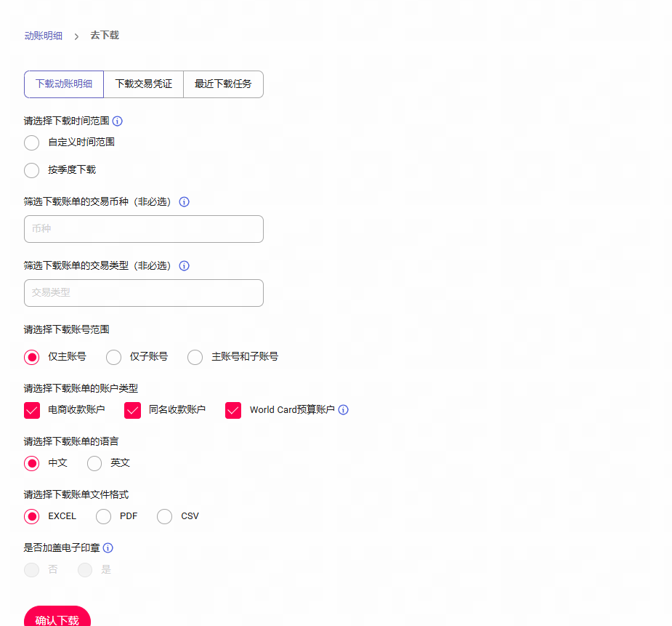The image size is (672, 626).
Task: Open 最近下载任务 tab
Action: click(223, 84)
